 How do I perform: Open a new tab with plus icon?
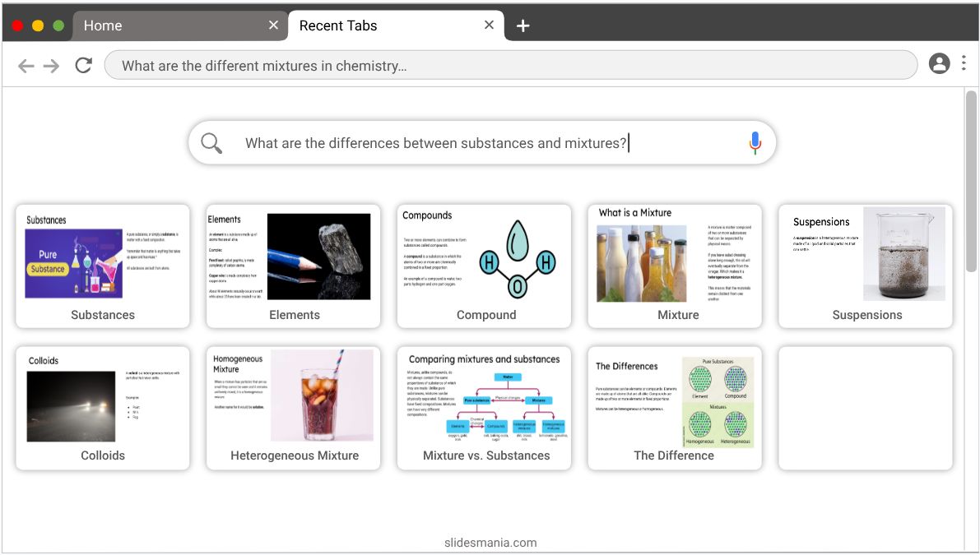pos(523,25)
